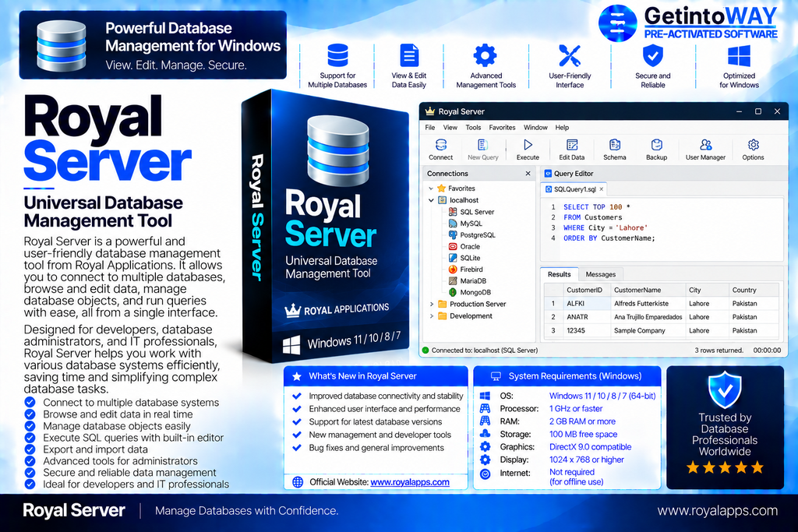Select the Oracle connection icon
The height and width of the screenshot is (532, 798).
point(453,246)
